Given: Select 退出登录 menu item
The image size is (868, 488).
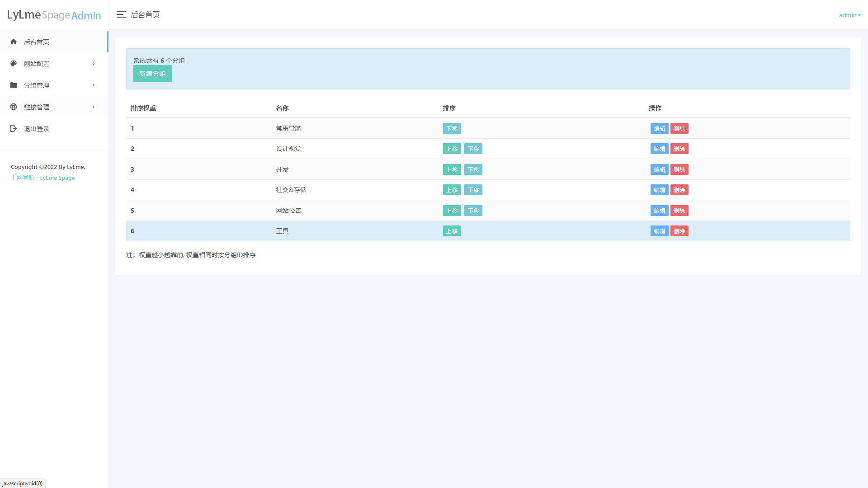Looking at the screenshot, I should [x=37, y=129].
